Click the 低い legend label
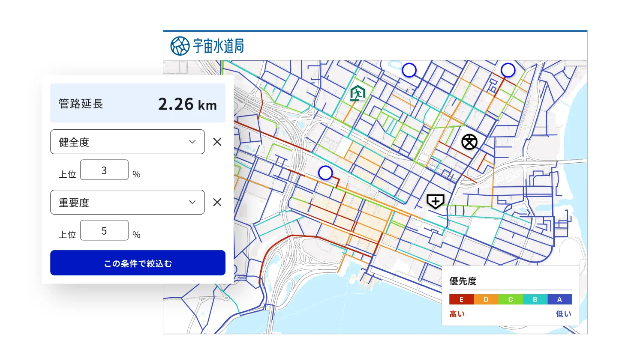The image size is (643, 364). click(564, 314)
